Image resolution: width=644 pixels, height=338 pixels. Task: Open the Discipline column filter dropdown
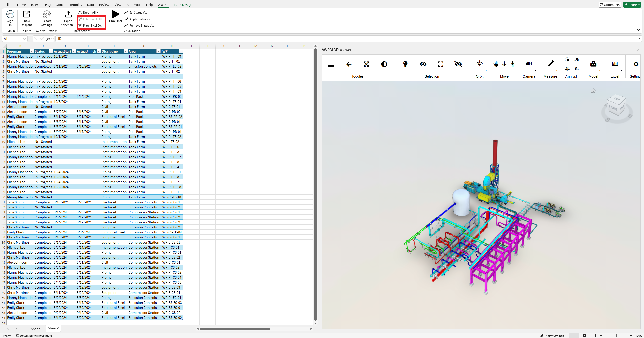click(x=126, y=51)
